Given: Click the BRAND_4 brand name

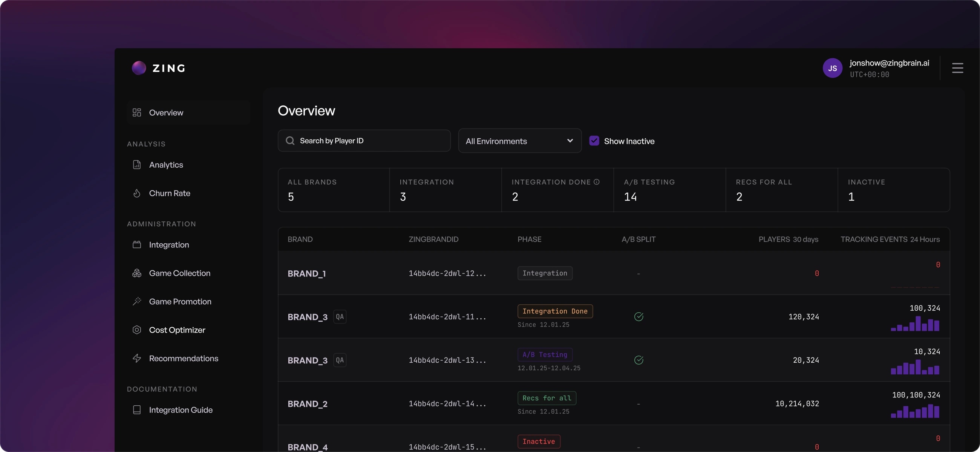Looking at the screenshot, I should pos(308,447).
